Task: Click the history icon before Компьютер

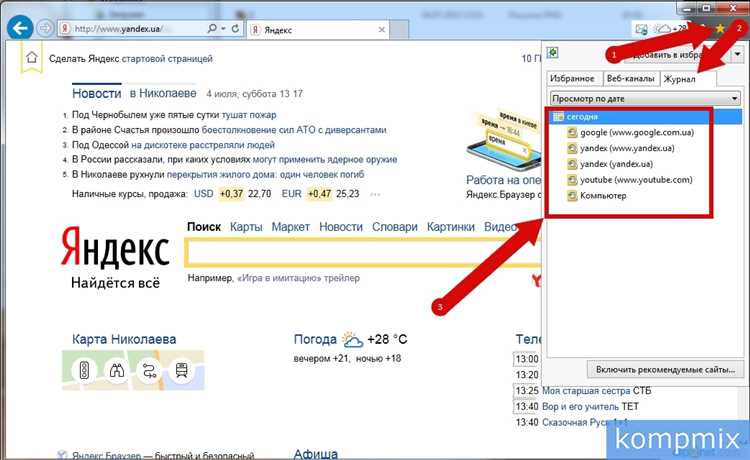Action: (572, 196)
